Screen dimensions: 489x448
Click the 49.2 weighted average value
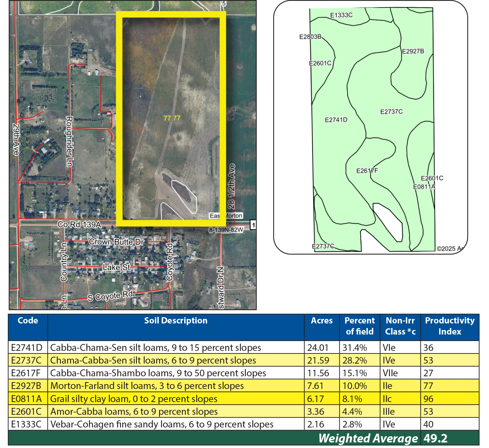point(436,439)
